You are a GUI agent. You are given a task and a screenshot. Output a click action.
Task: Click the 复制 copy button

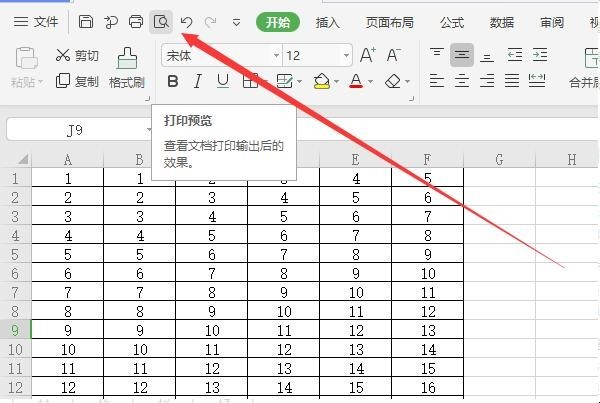[x=77, y=81]
